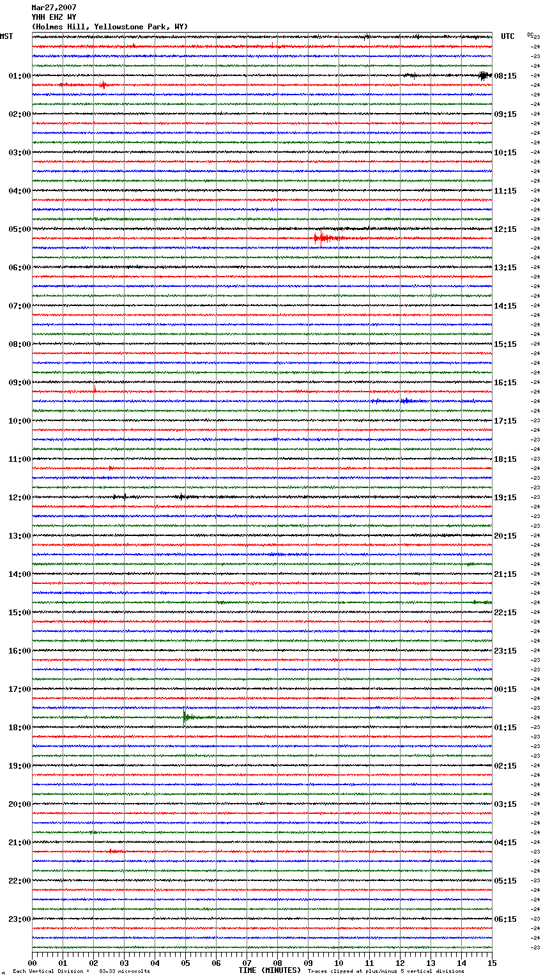The image size is (543, 980).
Task: Click the 17:15 UTC time label
Action: (x=505, y=421)
